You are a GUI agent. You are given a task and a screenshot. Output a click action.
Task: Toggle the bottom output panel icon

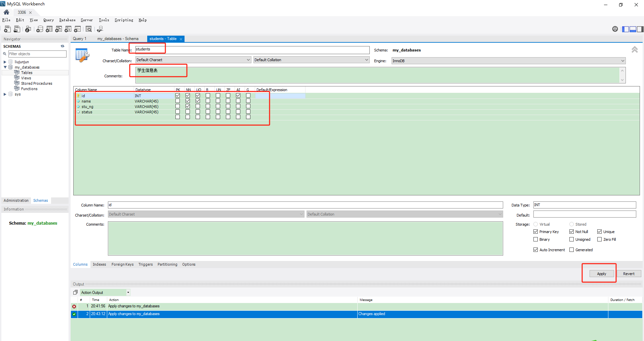[x=633, y=29]
